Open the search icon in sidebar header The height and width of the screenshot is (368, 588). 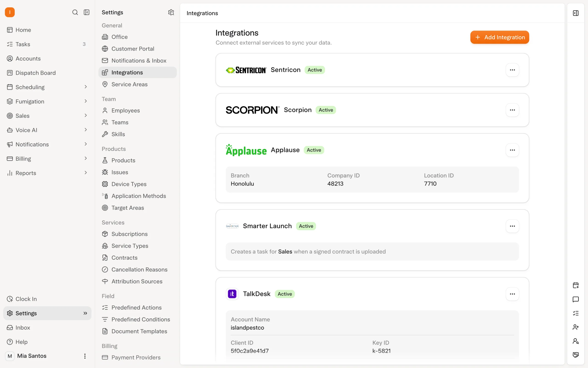(75, 12)
